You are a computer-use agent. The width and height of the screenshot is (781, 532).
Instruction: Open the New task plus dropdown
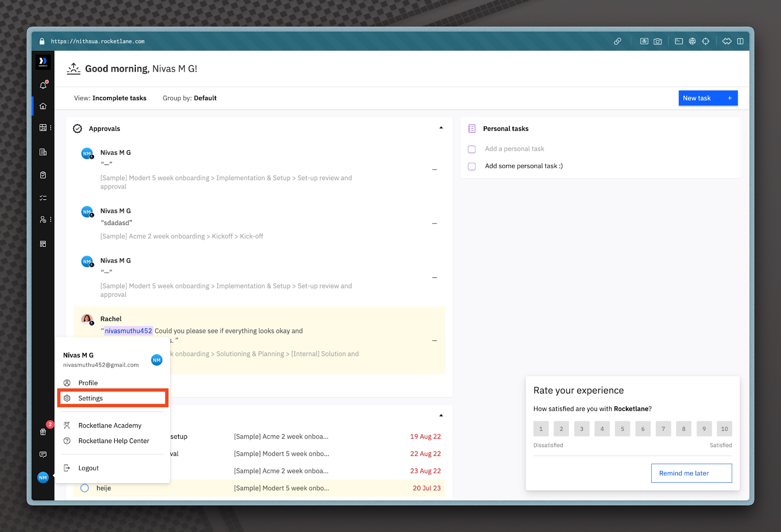click(730, 98)
